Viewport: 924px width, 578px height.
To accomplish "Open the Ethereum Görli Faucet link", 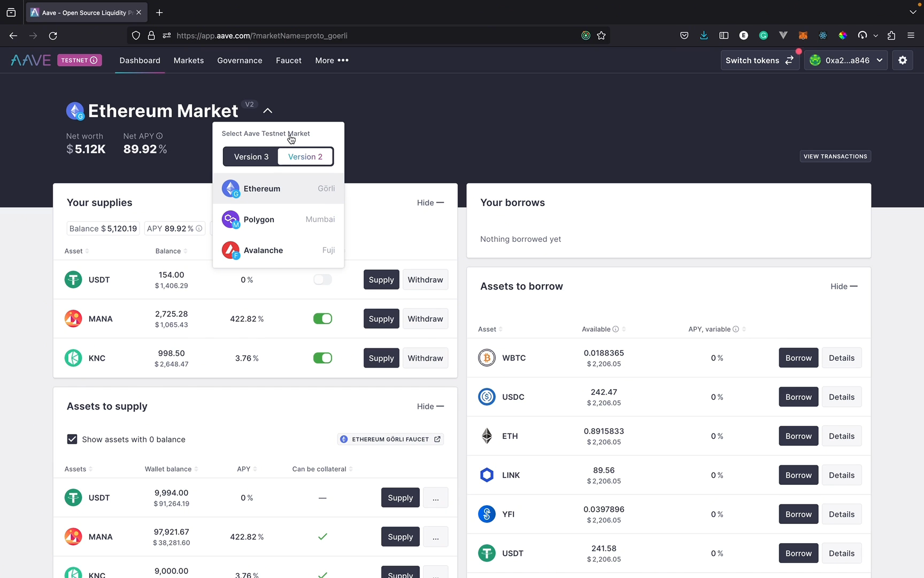I will click(391, 439).
